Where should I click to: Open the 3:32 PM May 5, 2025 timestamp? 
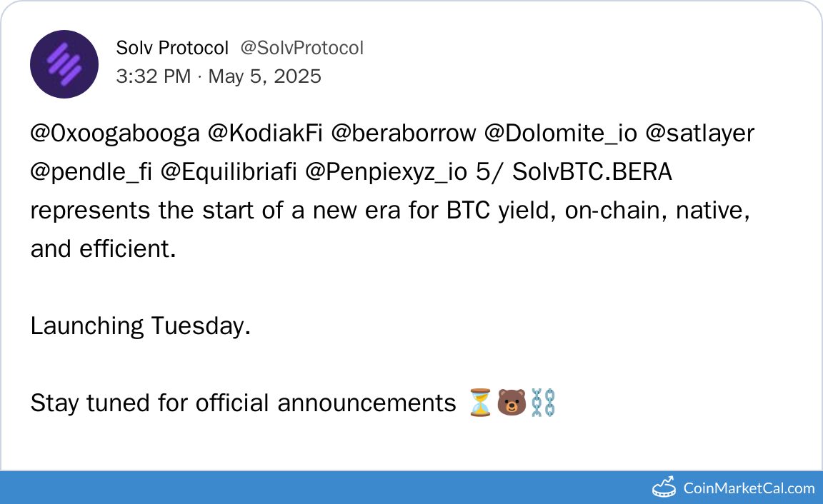(x=219, y=76)
